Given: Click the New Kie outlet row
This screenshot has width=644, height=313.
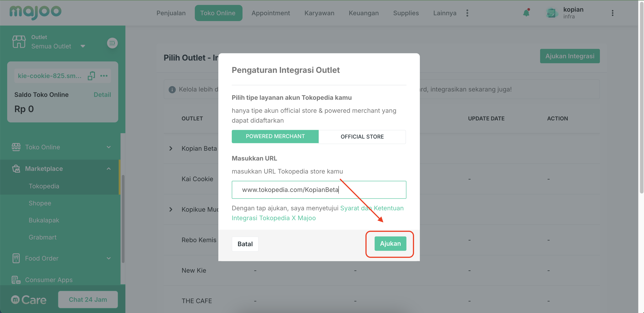Looking at the screenshot, I should click(382, 270).
